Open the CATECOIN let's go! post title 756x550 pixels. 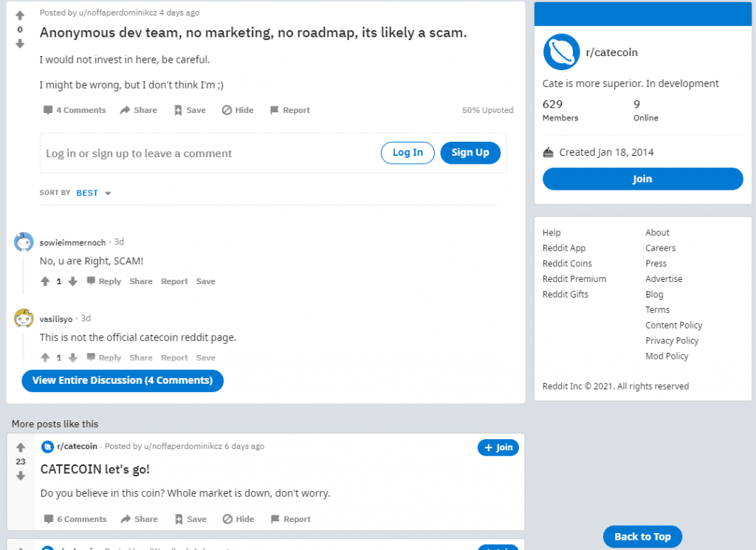(95, 470)
